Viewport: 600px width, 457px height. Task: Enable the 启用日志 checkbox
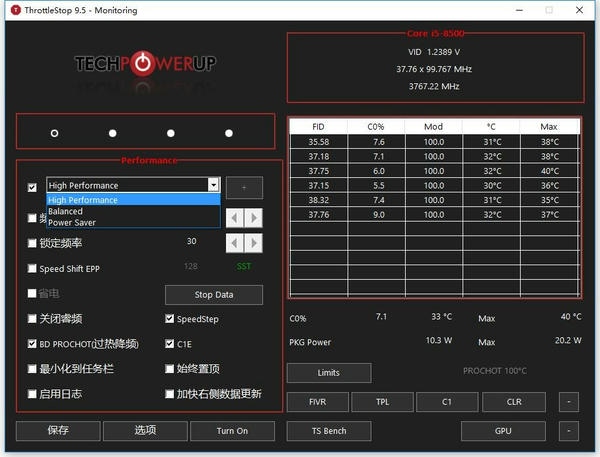[x=32, y=394]
